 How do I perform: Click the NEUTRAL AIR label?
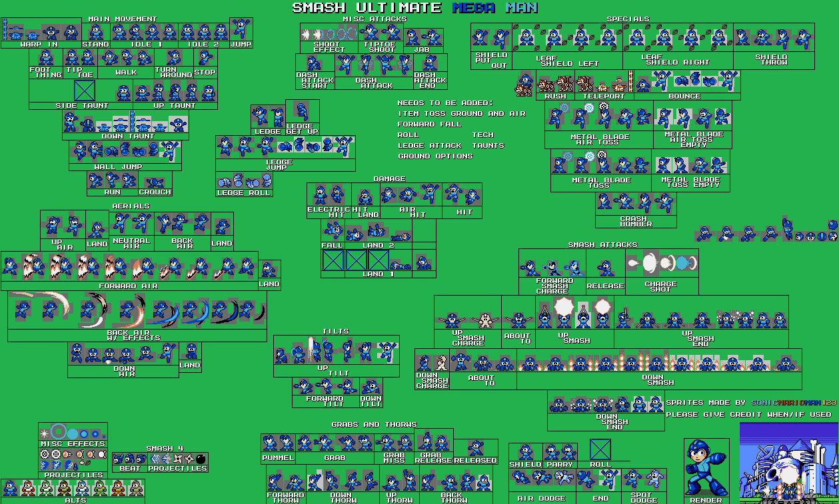[x=131, y=243]
